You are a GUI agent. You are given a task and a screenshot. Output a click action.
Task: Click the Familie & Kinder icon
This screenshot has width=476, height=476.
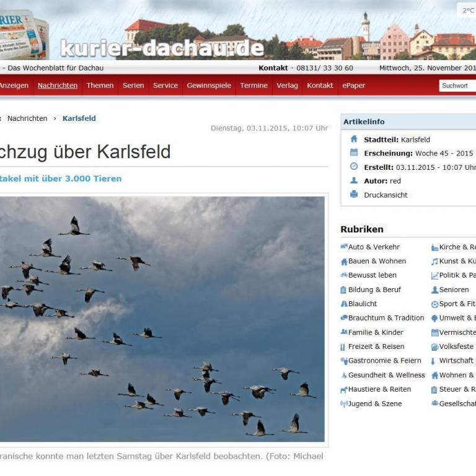point(344,332)
